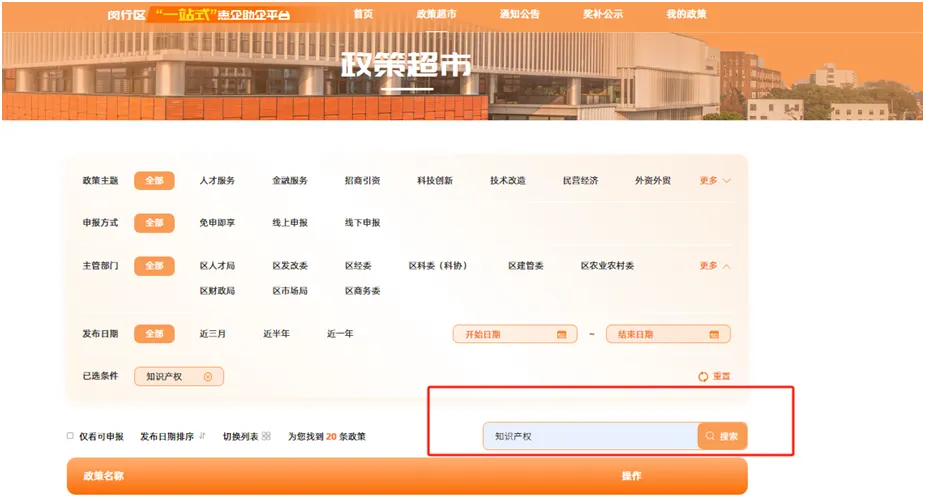This screenshot has width=925, height=500.
Task: Click the 操作 column header
Action: coord(631,476)
